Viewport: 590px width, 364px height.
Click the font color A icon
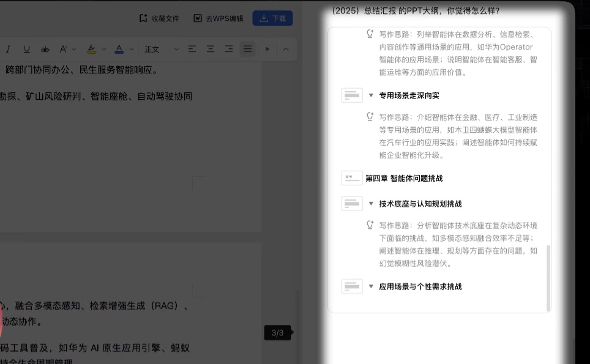click(x=119, y=49)
